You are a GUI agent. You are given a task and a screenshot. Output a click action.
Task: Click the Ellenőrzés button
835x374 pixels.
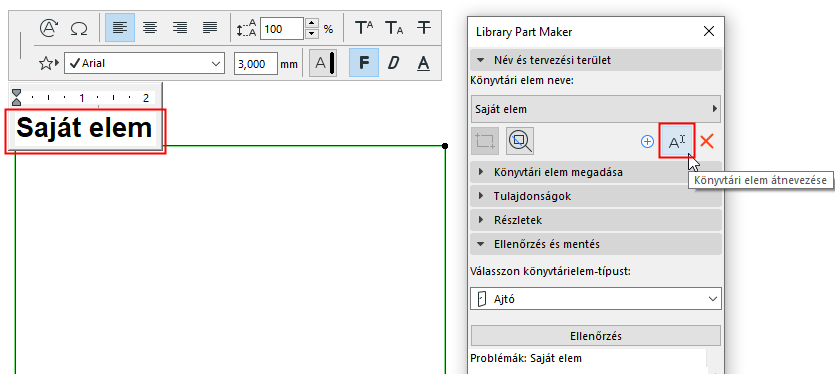[x=596, y=336]
